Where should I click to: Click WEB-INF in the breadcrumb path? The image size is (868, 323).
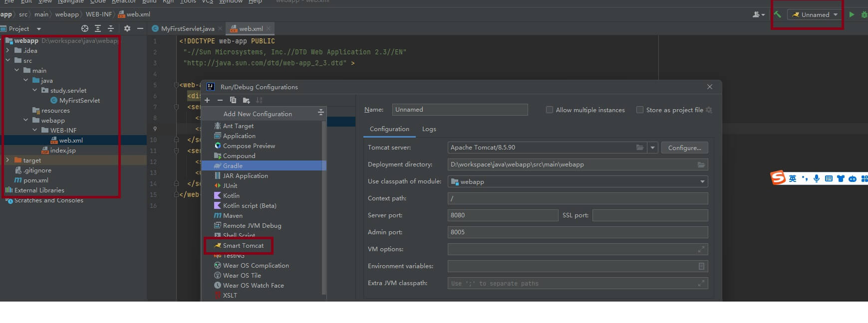(x=99, y=14)
